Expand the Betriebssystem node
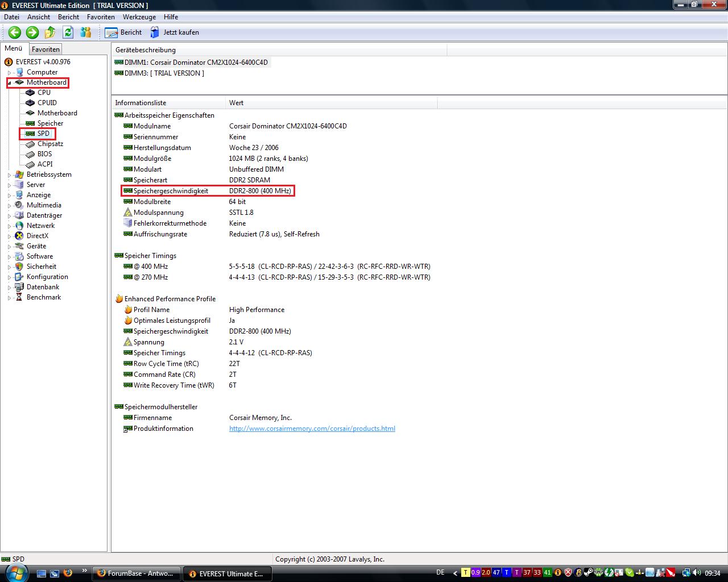 point(10,175)
